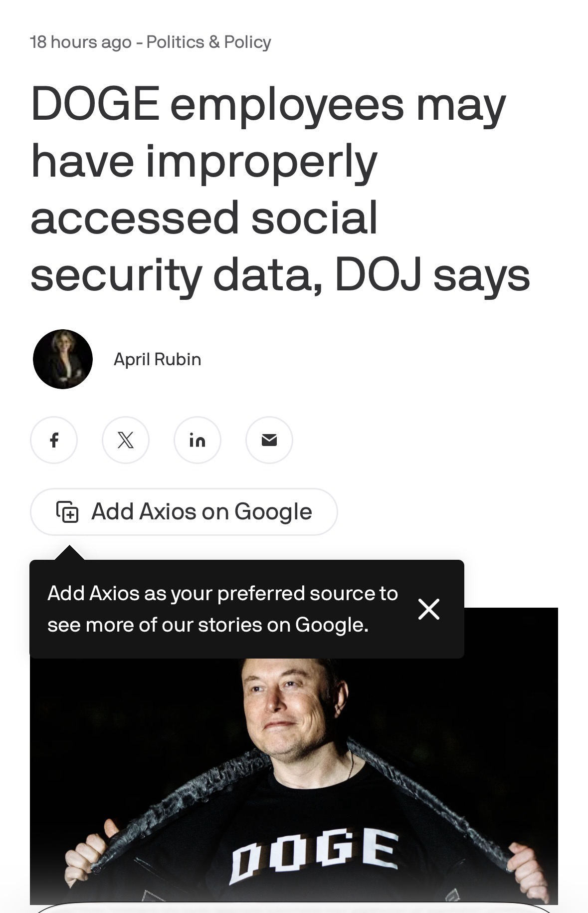This screenshot has width=588, height=913.
Task: Click the add-source plus icon beside Add Axios
Action: pyautogui.click(x=67, y=512)
